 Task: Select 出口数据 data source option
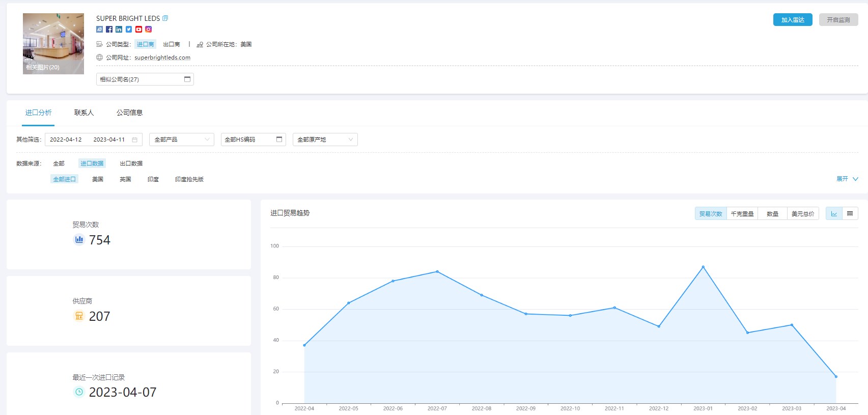pyautogui.click(x=131, y=163)
